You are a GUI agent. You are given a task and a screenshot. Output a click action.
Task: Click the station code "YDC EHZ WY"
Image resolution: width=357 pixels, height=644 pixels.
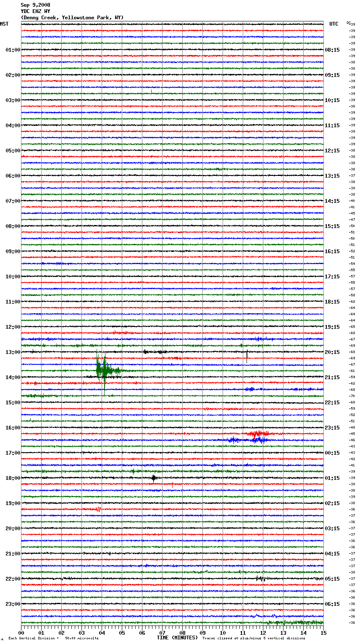pyautogui.click(x=35, y=11)
